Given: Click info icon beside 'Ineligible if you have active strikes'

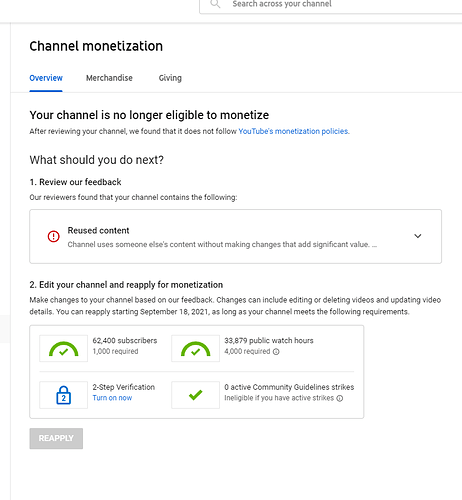Looking at the screenshot, I should tap(340, 398).
